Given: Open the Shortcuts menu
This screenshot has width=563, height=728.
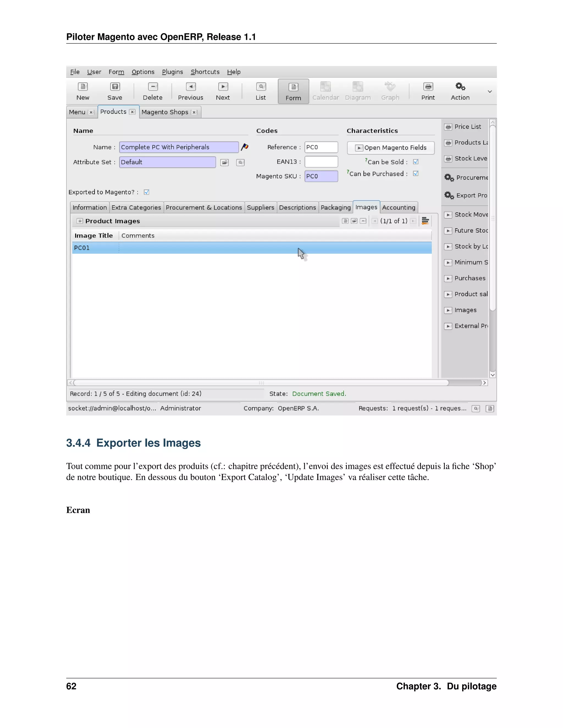Looking at the screenshot, I should [x=205, y=72].
